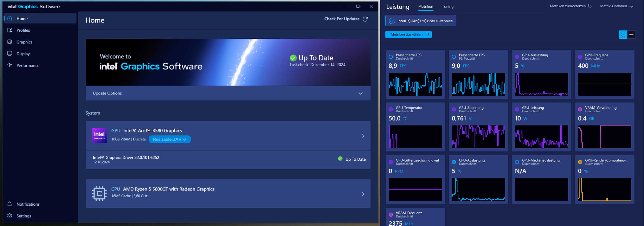Switch to list view of metrics

(x=631, y=34)
